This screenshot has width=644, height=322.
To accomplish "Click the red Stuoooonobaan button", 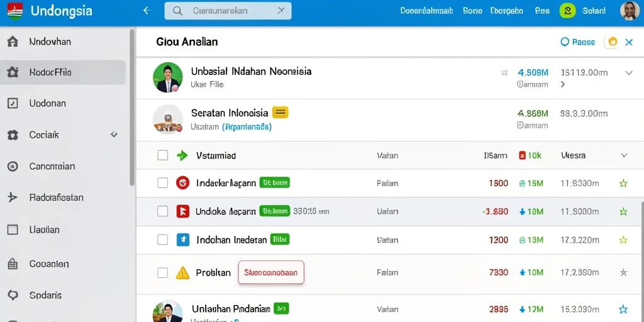I will tap(271, 272).
